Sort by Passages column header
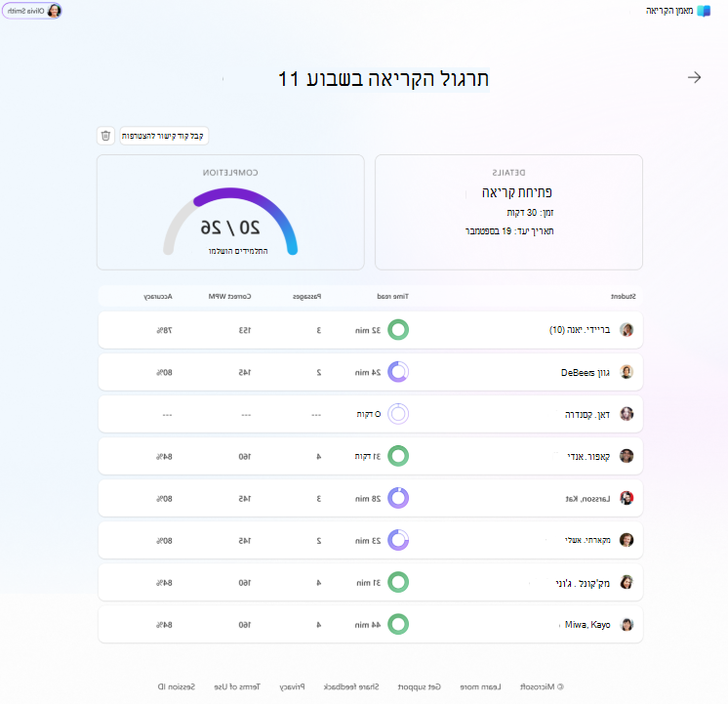 point(306,296)
